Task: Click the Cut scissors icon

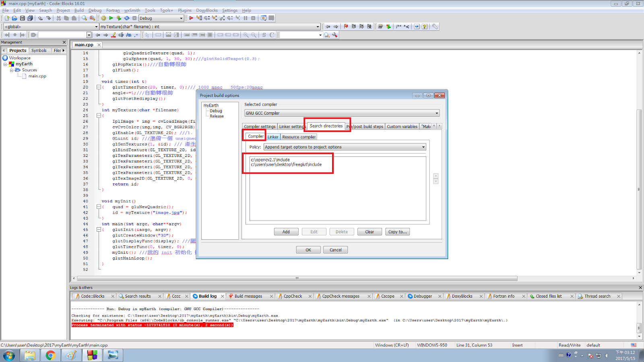Action: 59,18
